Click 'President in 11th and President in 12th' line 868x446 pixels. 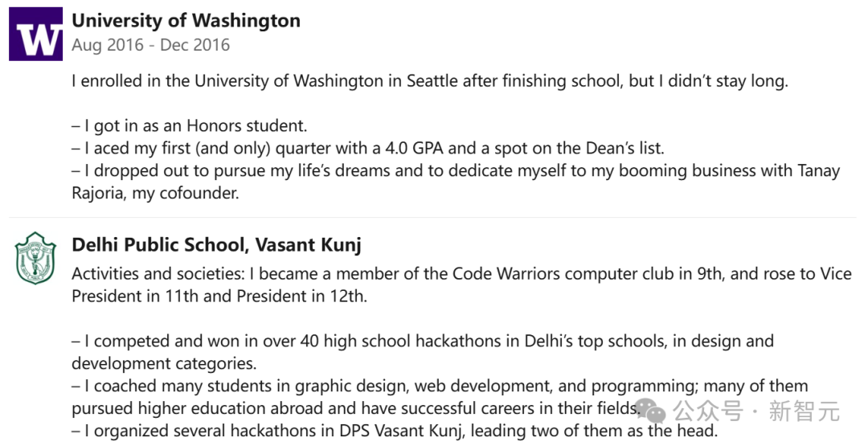(219, 296)
